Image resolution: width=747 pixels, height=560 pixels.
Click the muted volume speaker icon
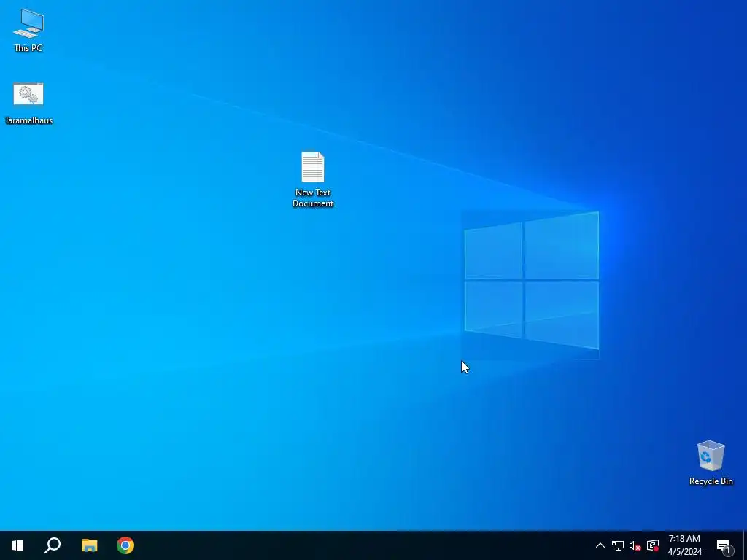[x=635, y=545]
